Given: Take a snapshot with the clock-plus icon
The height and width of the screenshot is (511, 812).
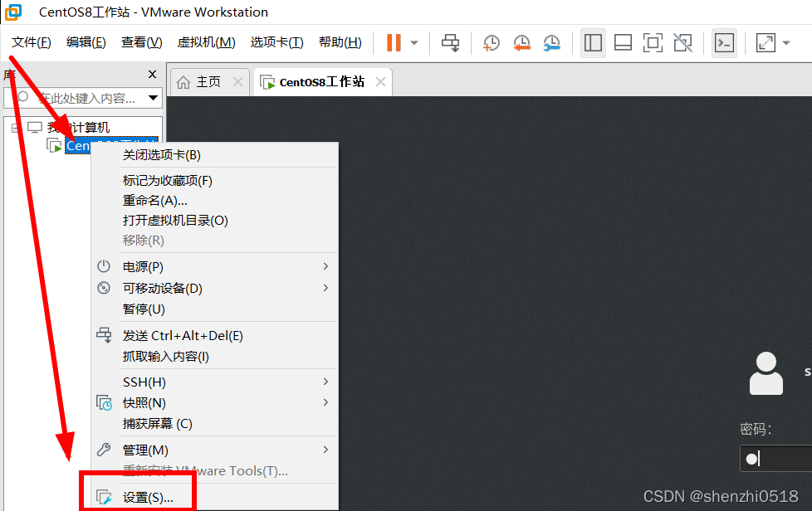Looking at the screenshot, I should [491, 42].
